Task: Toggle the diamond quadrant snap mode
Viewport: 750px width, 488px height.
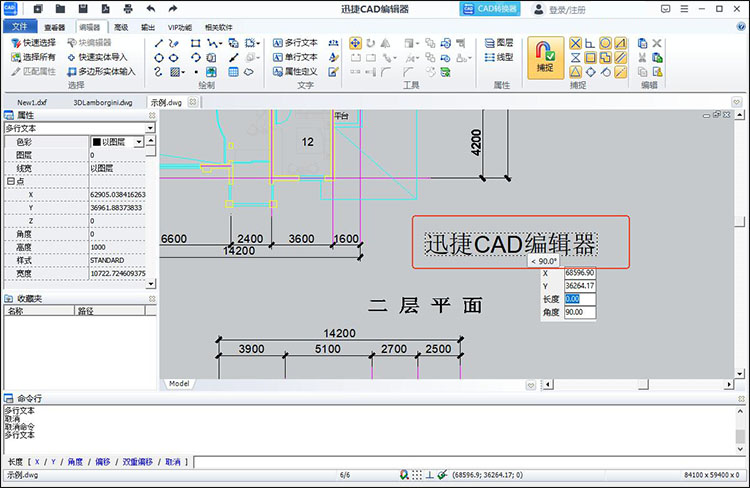Action: tap(591, 72)
